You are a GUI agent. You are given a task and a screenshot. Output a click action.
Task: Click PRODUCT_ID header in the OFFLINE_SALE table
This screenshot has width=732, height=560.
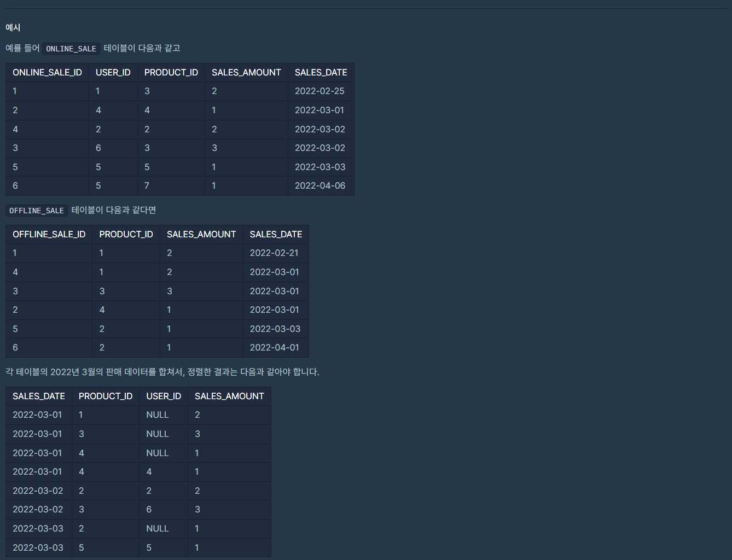click(126, 234)
